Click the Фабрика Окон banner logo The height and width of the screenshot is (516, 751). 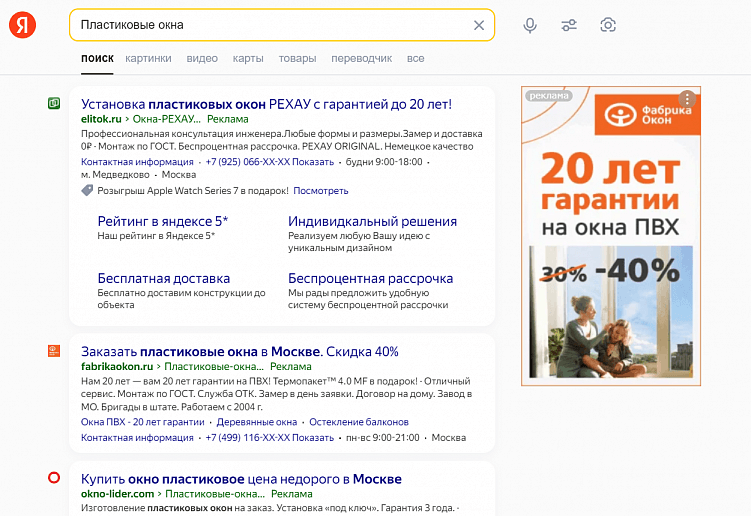[x=648, y=115]
